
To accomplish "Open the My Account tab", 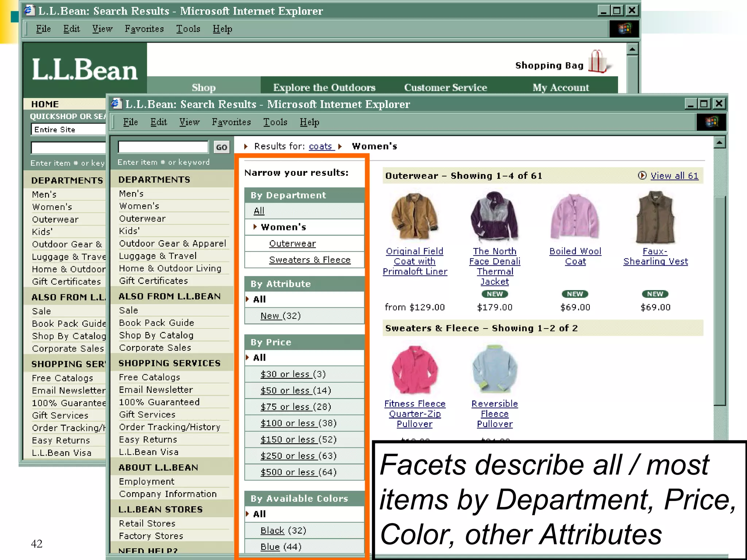I will 561,87.
